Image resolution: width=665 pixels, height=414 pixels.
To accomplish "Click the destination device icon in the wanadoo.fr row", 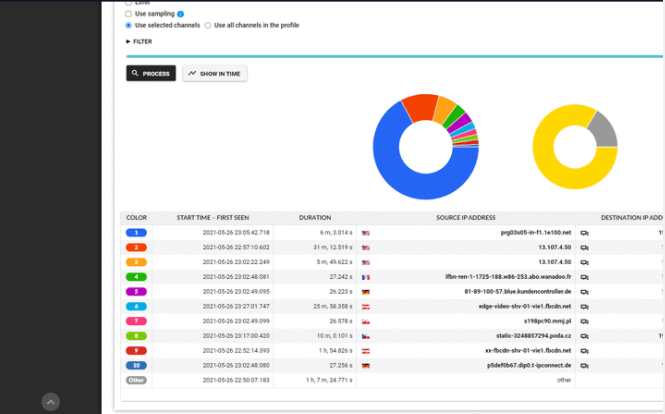I will tap(584, 277).
